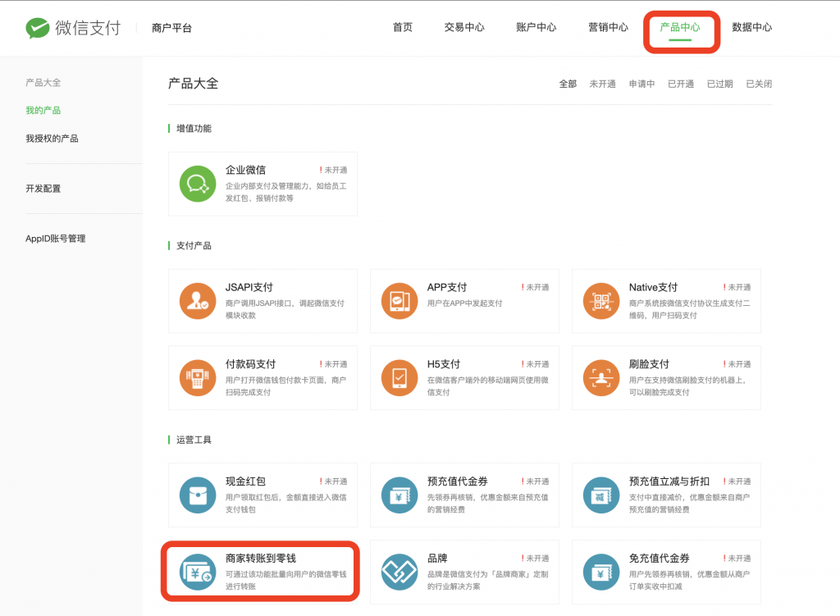Select the 企业微信 chat bubble icon

click(x=198, y=184)
